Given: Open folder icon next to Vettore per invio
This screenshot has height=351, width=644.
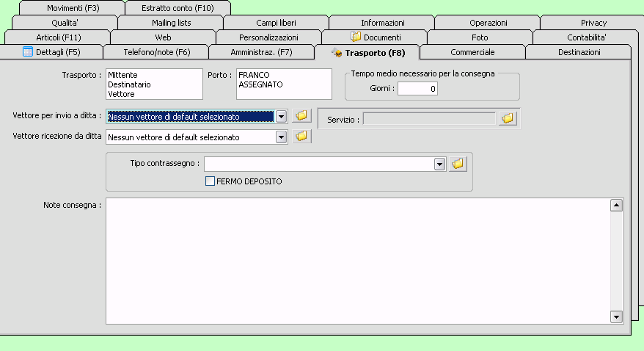Looking at the screenshot, I should pos(301,116).
